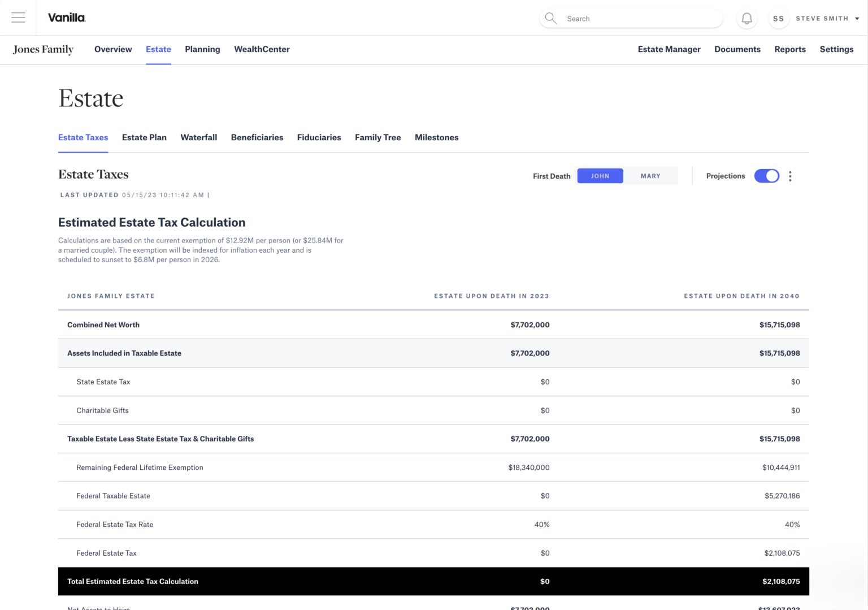Select MARY as First Death
The height and width of the screenshot is (610, 868).
pos(650,176)
